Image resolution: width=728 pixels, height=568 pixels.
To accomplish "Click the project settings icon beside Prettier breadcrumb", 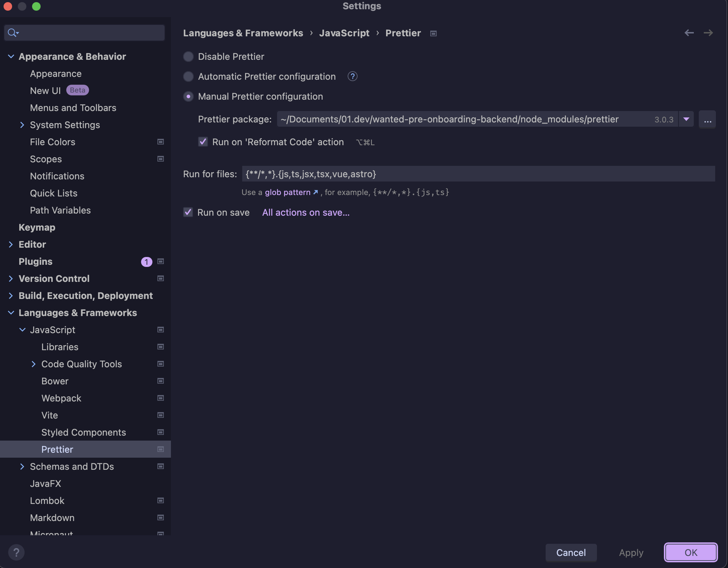I will (x=433, y=33).
